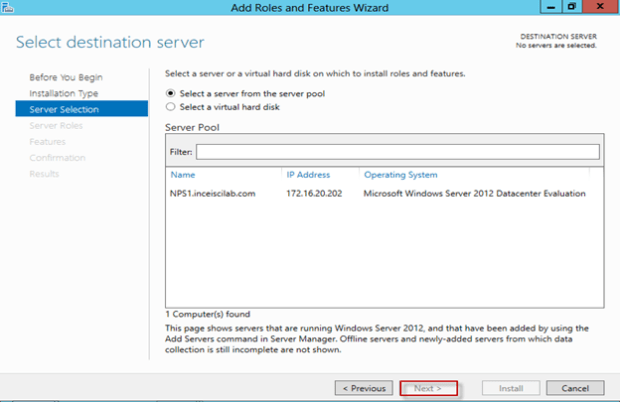This screenshot has width=620, height=402.
Task: Click the Previous button
Action: click(x=364, y=387)
